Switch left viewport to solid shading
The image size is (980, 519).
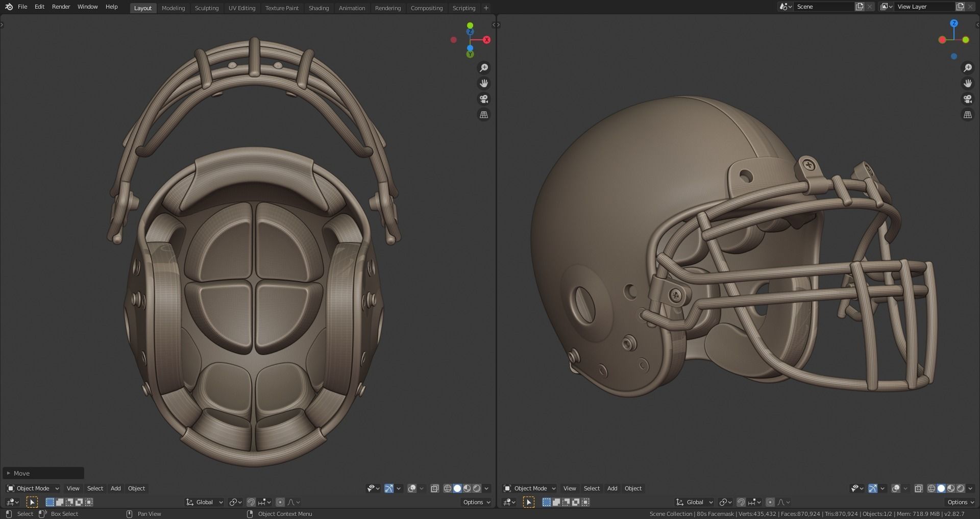coord(457,488)
